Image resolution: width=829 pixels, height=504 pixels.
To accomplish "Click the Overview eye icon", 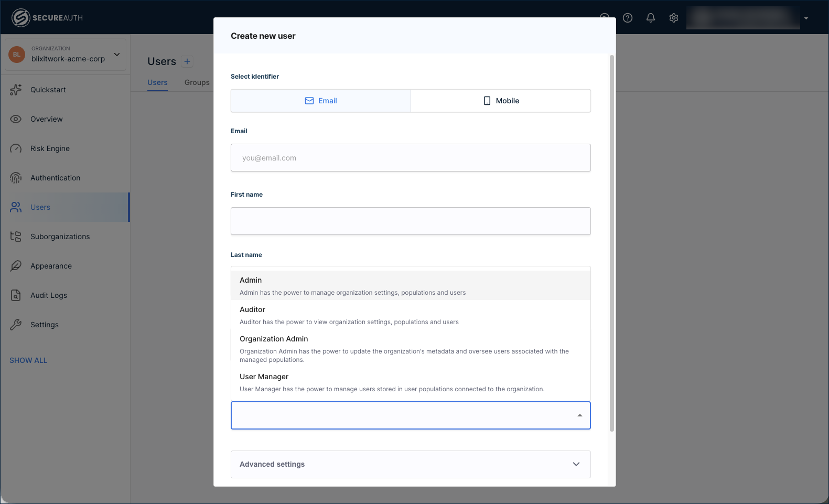I will pos(16,119).
